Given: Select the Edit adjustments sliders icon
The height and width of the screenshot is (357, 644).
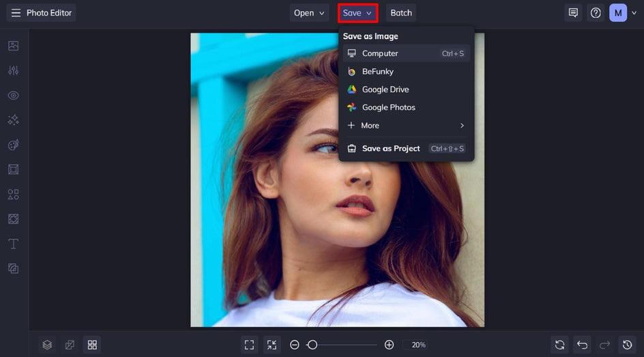Looking at the screenshot, I should point(13,70).
